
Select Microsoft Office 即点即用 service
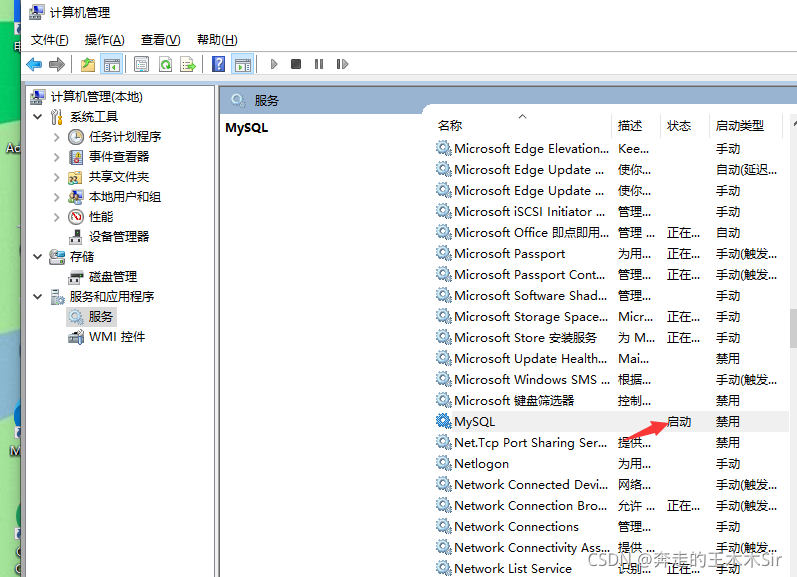611,232
